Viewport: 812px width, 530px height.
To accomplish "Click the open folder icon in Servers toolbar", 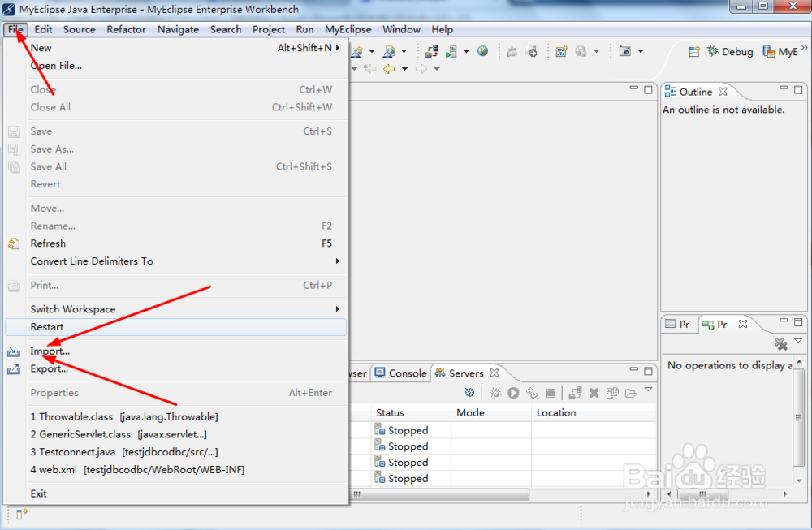I will [x=631, y=394].
